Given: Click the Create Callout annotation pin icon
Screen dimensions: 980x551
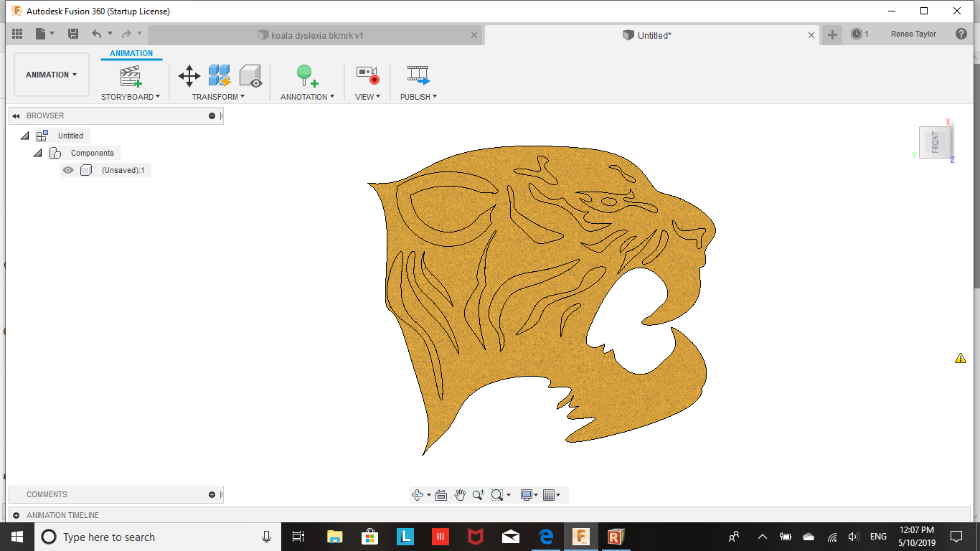Looking at the screenshot, I should point(307,75).
